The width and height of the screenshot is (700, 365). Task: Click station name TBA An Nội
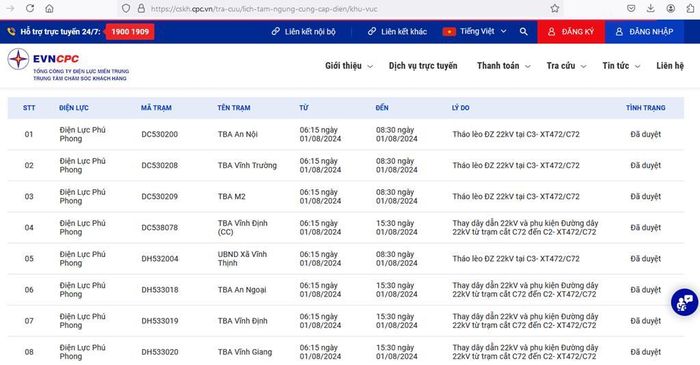click(238, 134)
